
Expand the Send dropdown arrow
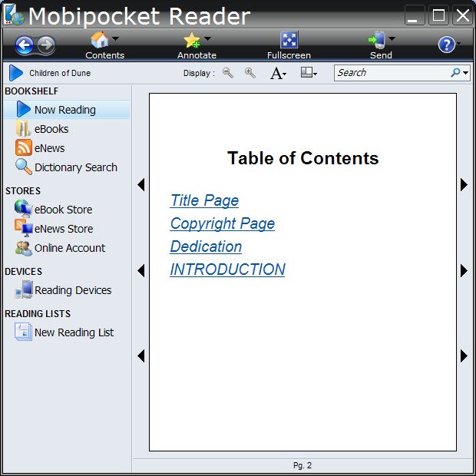[x=392, y=38]
